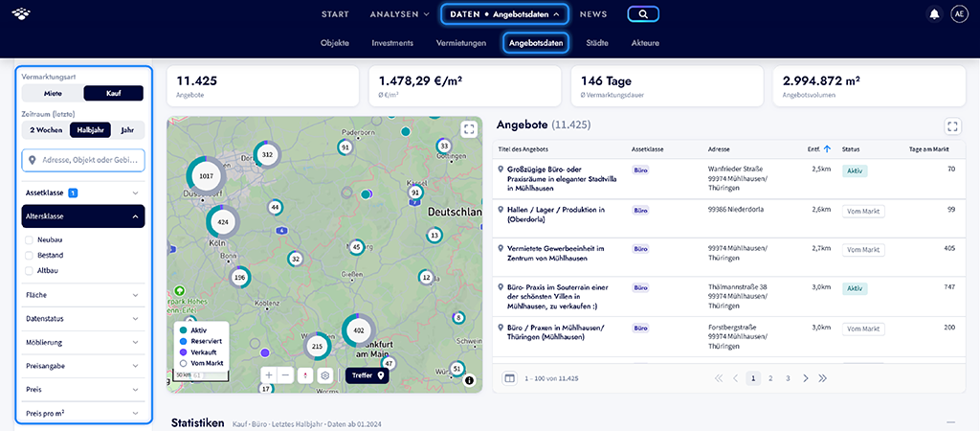Open the NEWS section
980x431 pixels.
click(x=593, y=13)
